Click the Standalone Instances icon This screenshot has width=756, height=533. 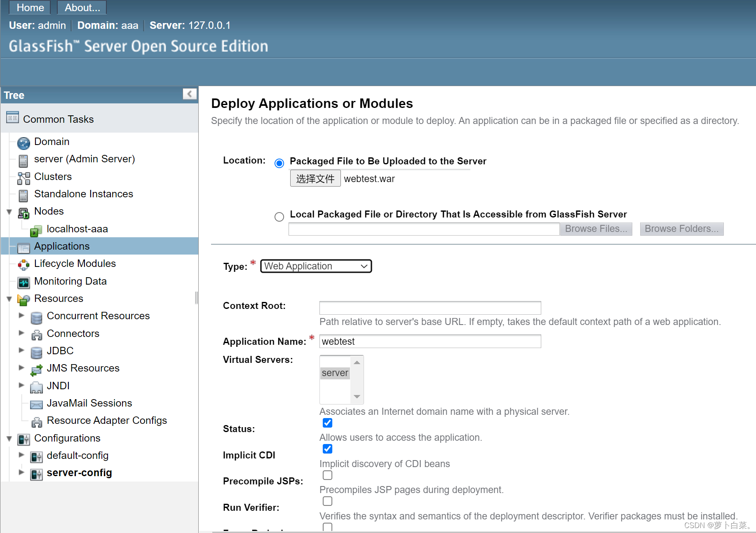point(23,195)
